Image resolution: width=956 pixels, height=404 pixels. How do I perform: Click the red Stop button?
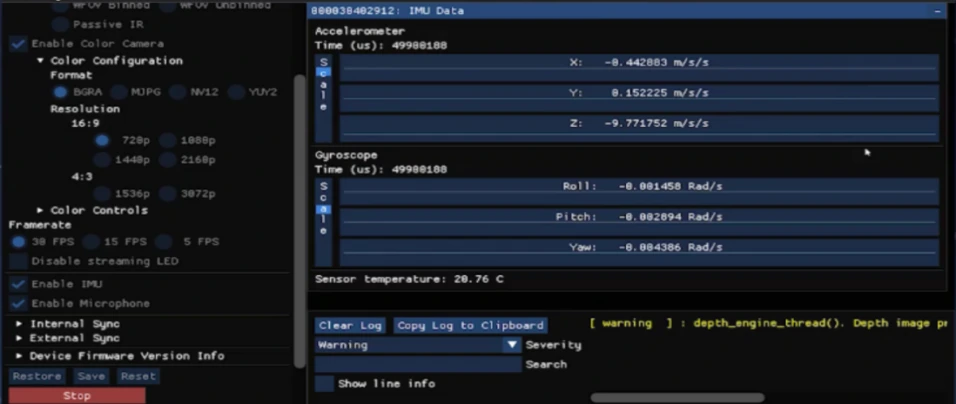pyautogui.click(x=77, y=396)
